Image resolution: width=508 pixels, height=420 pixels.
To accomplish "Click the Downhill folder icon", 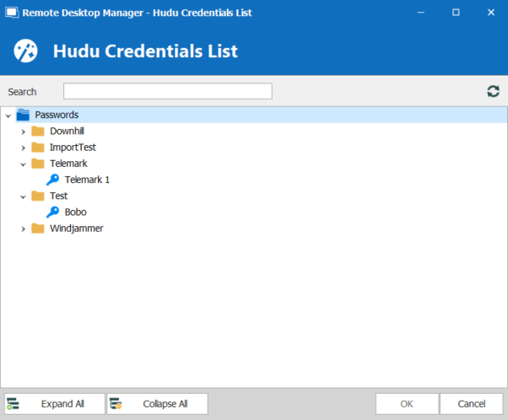I will coord(38,132).
